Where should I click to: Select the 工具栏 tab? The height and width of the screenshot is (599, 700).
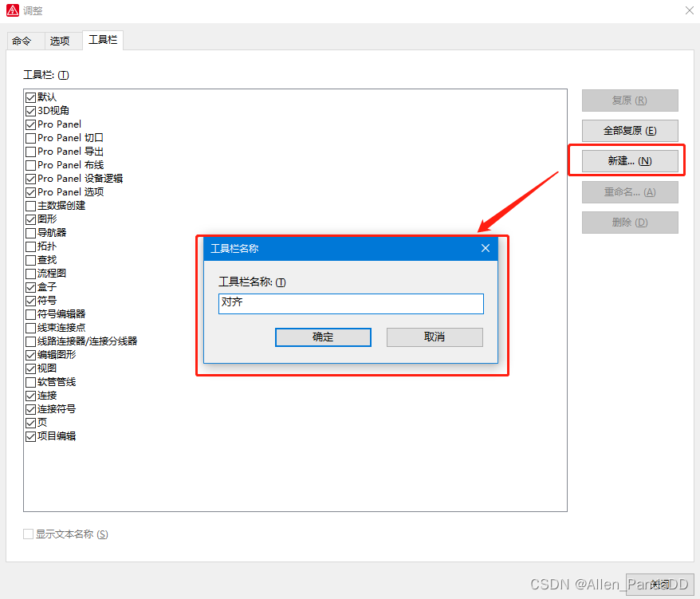click(103, 40)
